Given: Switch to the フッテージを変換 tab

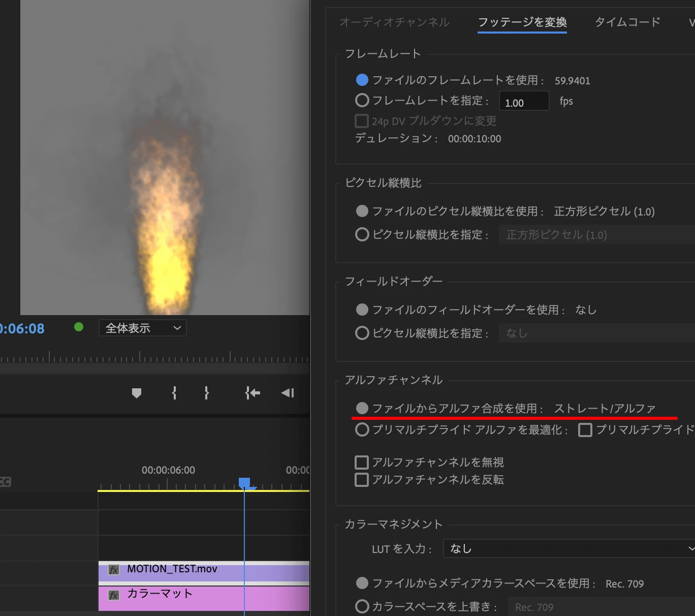Looking at the screenshot, I should [522, 22].
